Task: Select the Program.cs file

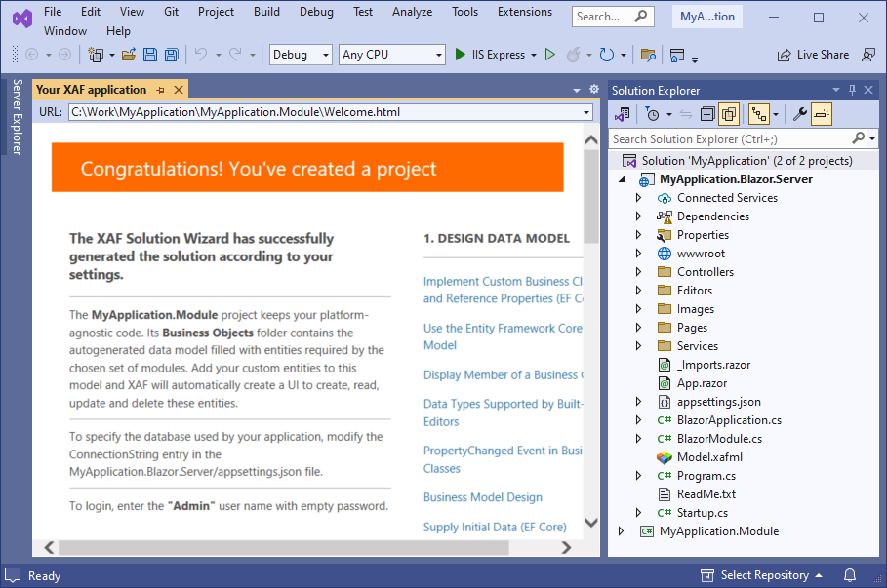Action: pyautogui.click(x=706, y=476)
